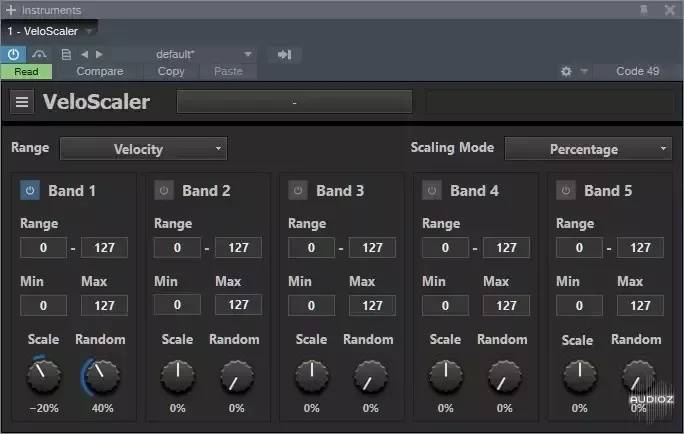Viewport: 684px width, 434px height.
Task: Click the Band 1 Random knob
Action: tap(102, 376)
